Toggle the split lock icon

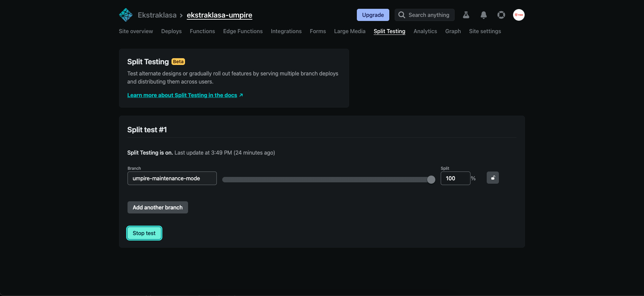(493, 178)
